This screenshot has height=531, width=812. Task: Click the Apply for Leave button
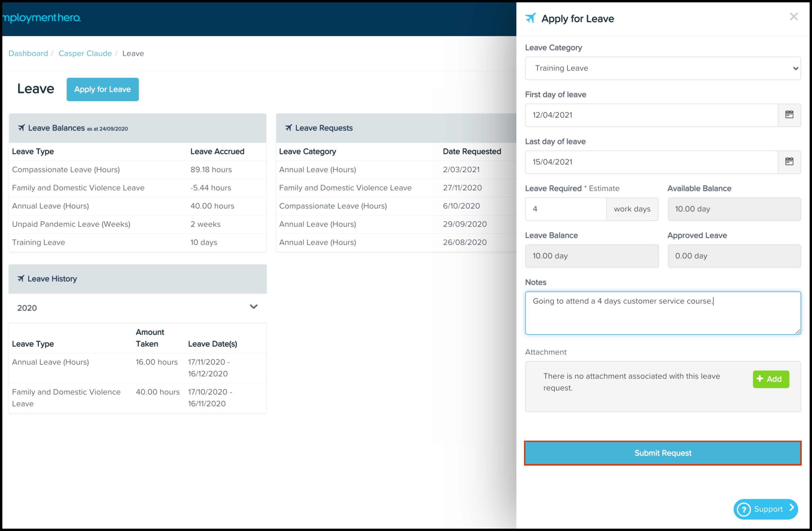[x=102, y=89]
